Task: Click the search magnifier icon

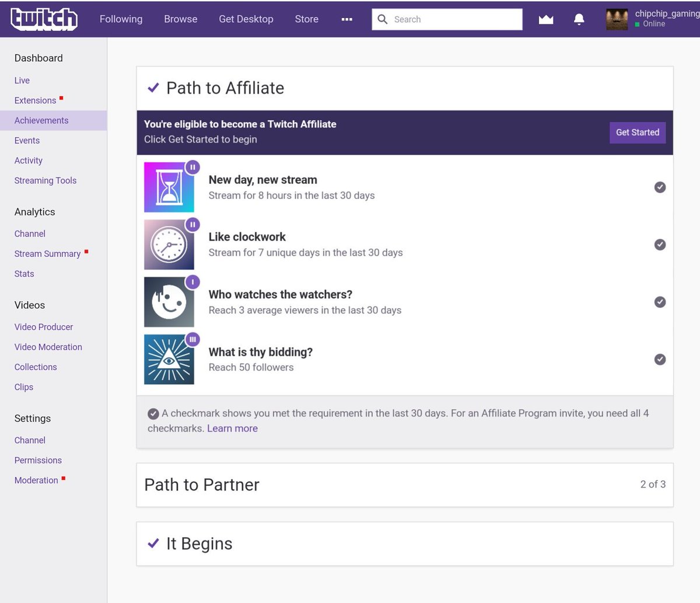Action: [x=383, y=19]
